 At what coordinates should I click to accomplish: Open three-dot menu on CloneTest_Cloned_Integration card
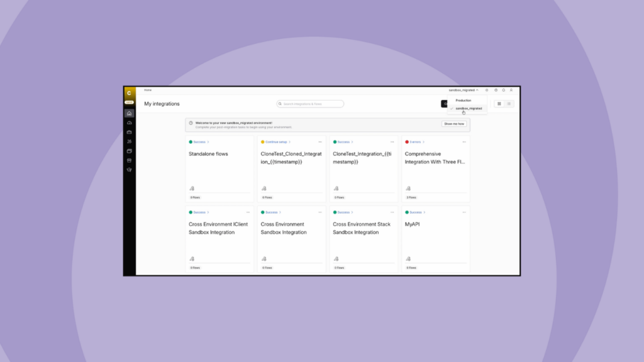320,142
